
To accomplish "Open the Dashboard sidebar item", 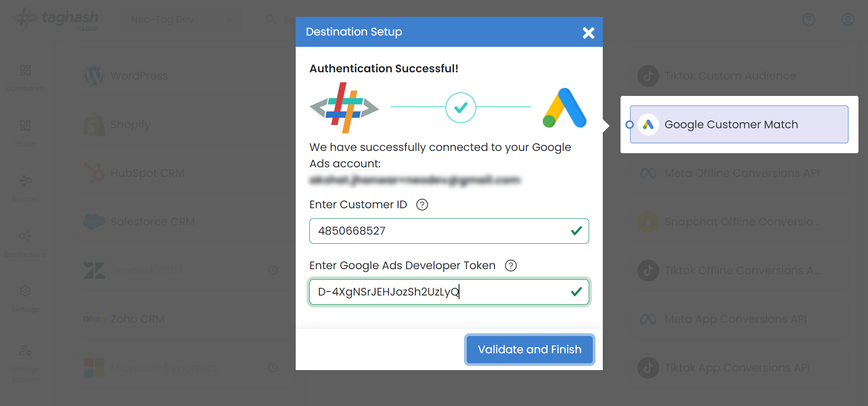I will point(25,77).
